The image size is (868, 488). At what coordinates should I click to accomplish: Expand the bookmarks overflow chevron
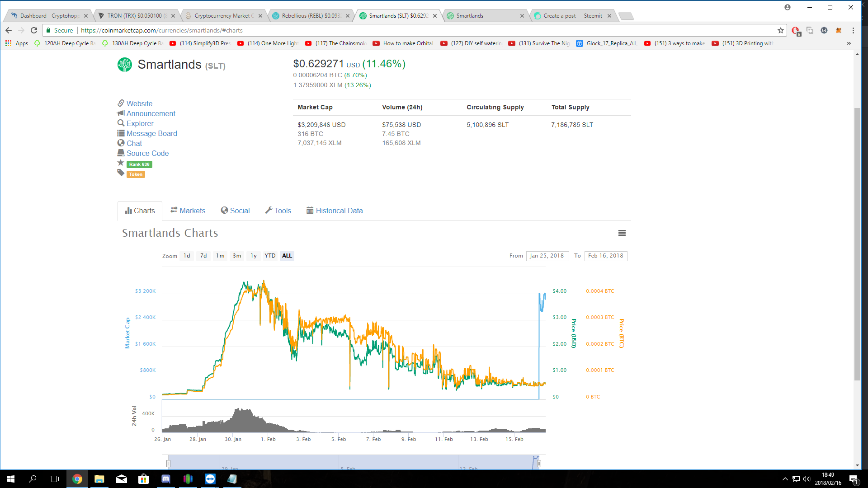[x=849, y=43]
